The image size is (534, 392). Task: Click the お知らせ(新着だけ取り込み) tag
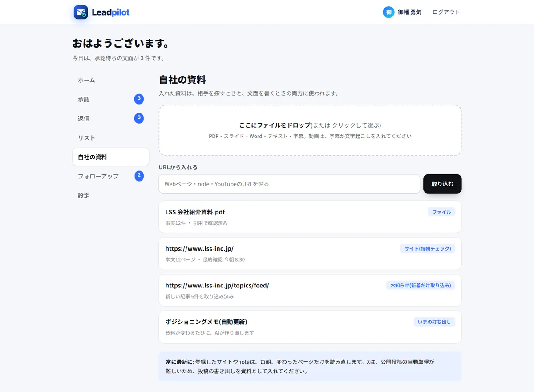pos(421,285)
